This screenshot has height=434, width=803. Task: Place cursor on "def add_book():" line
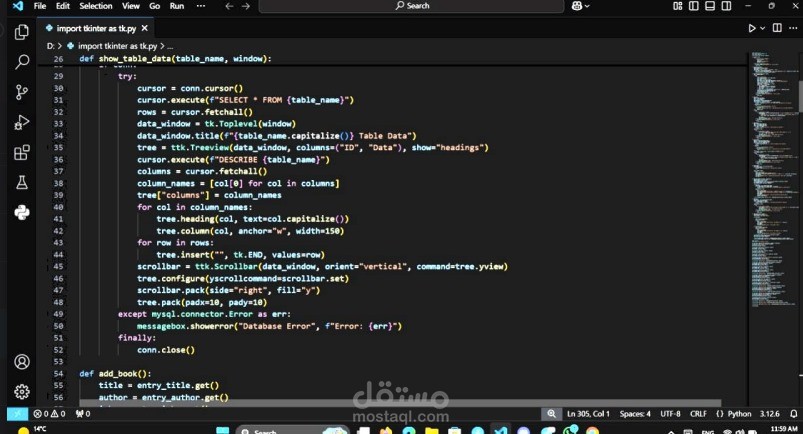[x=115, y=374]
